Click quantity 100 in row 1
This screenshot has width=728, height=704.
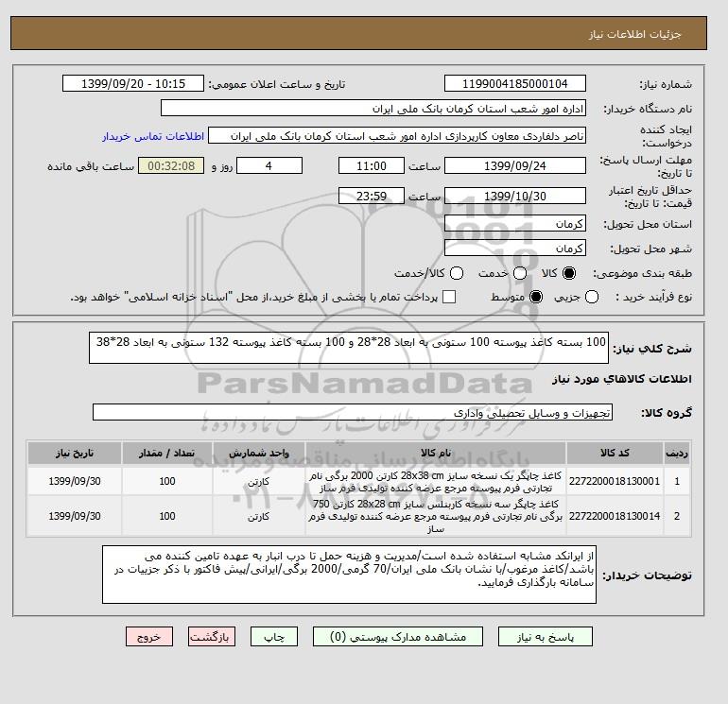pyautogui.click(x=167, y=481)
